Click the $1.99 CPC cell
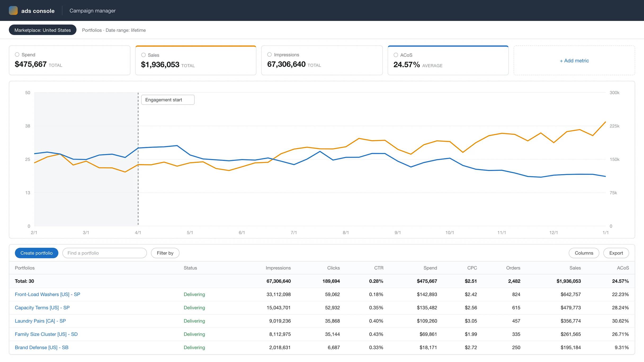This screenshot has width=644, height=362. (471, 334)
